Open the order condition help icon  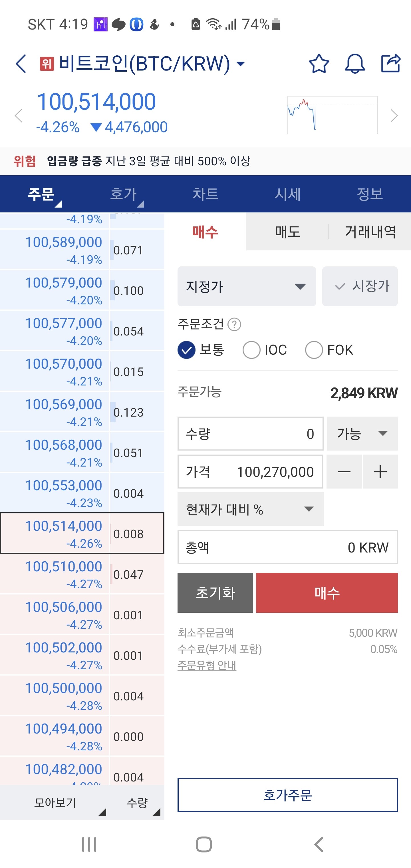[x=234, y=324]
